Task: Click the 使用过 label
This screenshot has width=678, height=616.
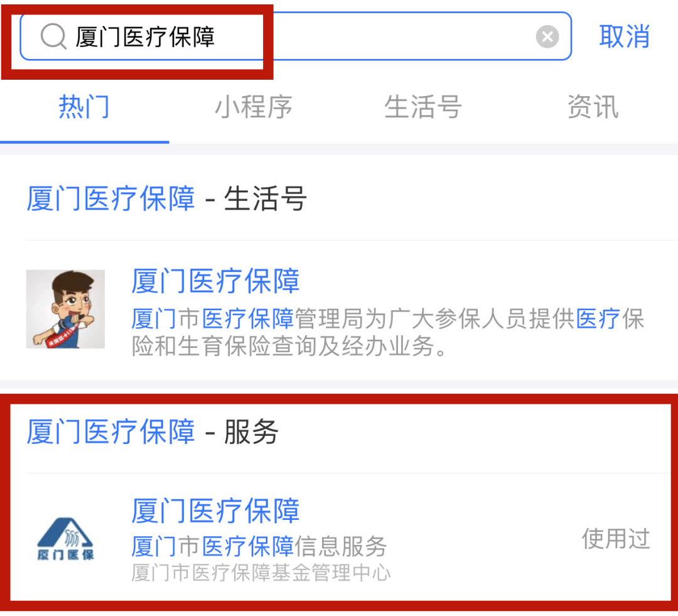Action: [616, 539]
